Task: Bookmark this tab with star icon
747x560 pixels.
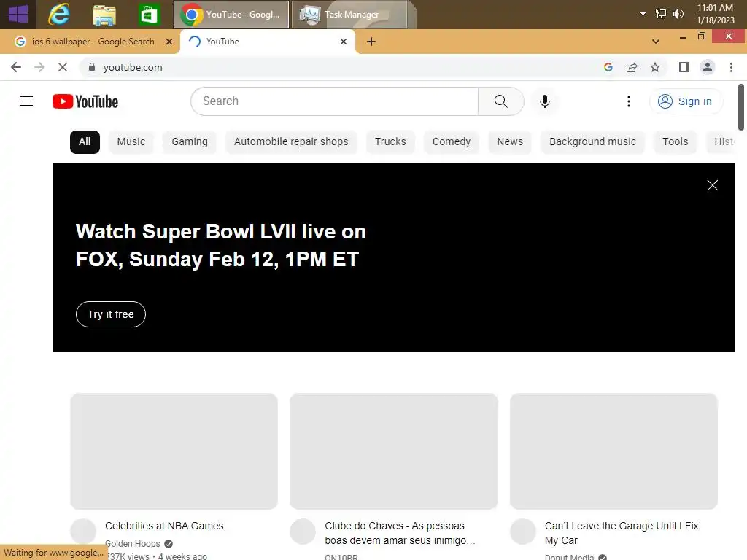Action: [655, 67]
